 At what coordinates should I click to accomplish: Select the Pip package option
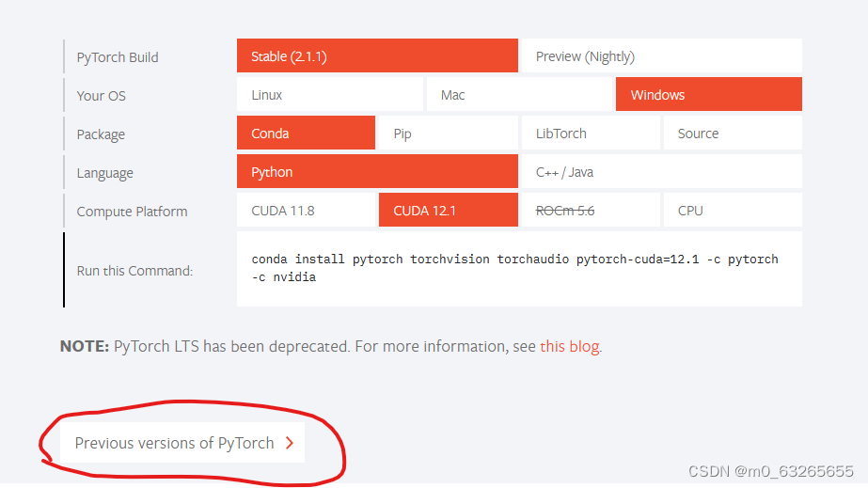coord(449,133)
